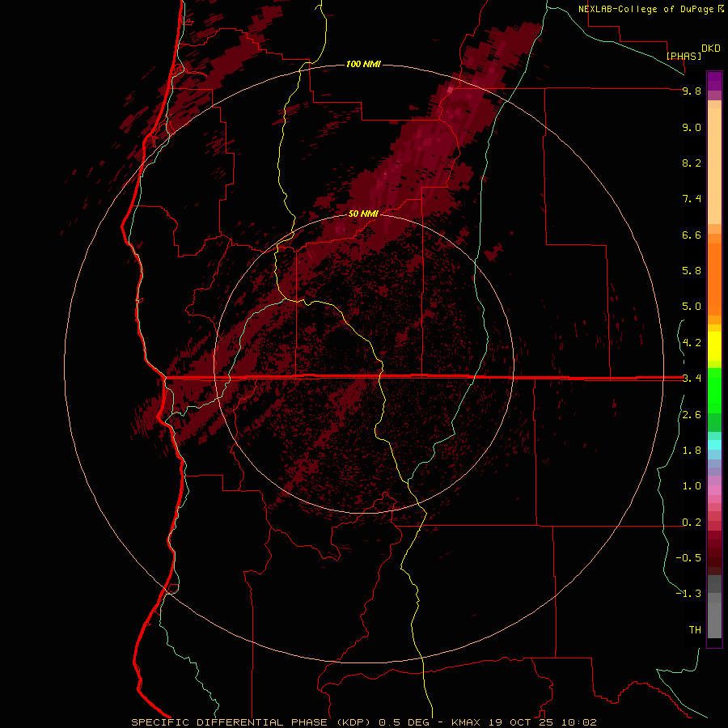Pick the pink color bar segment

pos(714,490)
